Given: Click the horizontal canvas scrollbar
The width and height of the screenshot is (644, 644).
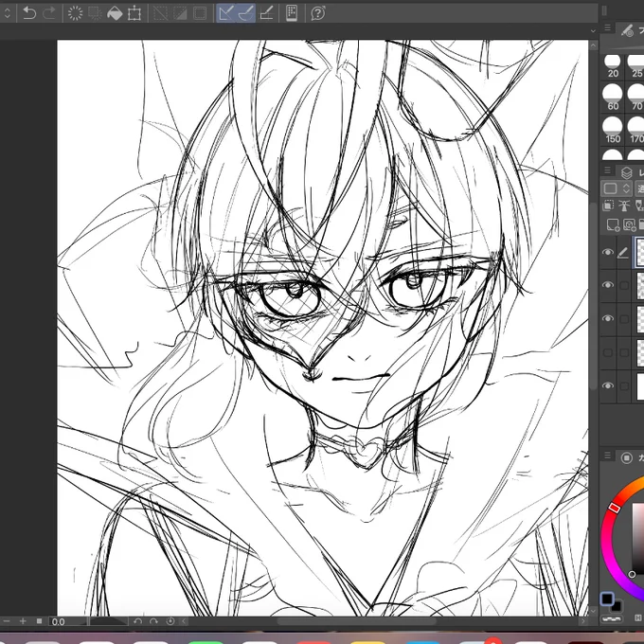Looking at the screenshot, I should pyautogui.click(x=356, y=621).
